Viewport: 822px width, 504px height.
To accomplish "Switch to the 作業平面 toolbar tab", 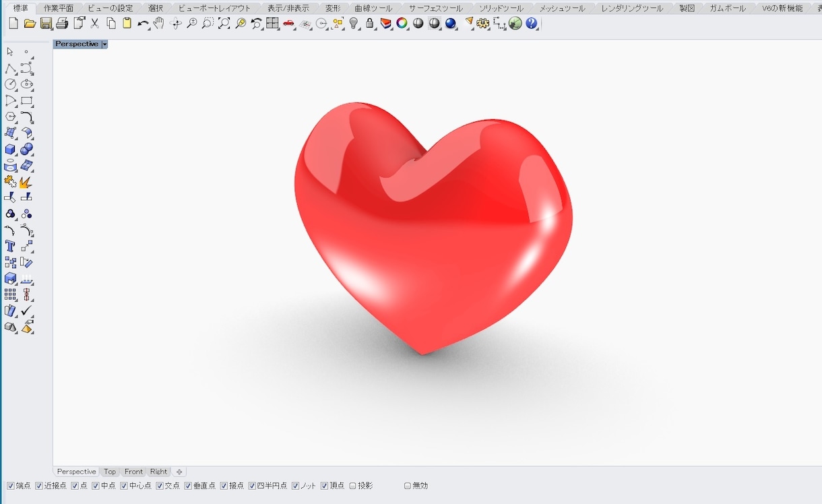I will (x=59, y=8).
